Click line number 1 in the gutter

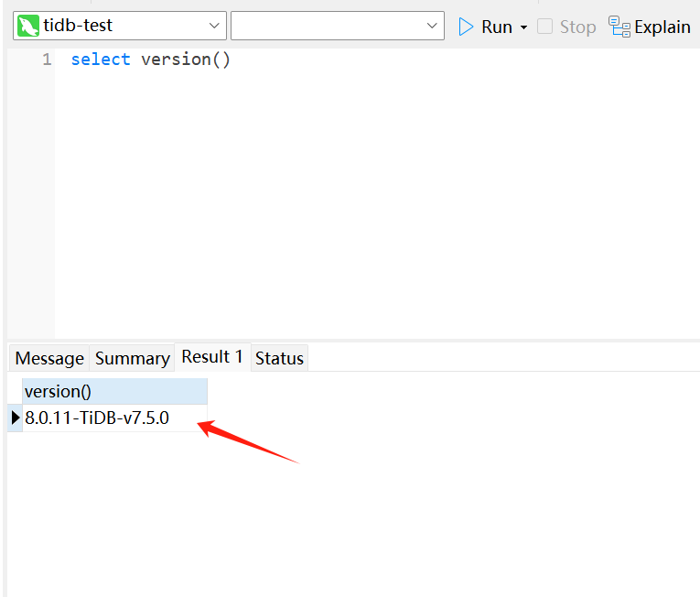click(x=47, y=60)
